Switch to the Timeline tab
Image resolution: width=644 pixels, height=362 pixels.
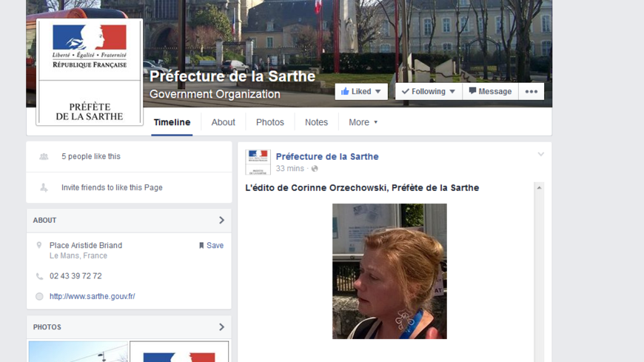172,122
